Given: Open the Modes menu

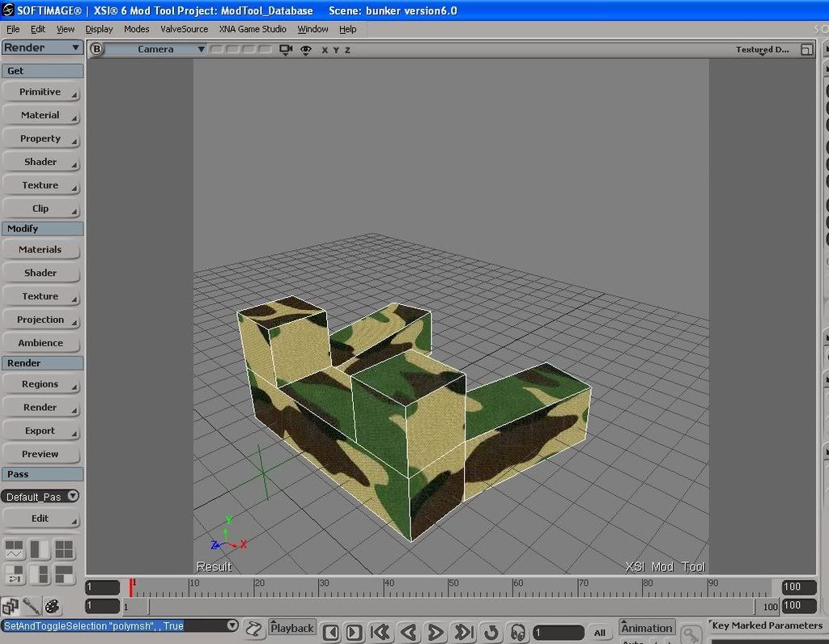Looking at the screenshot, I should (x=136, y=29).
